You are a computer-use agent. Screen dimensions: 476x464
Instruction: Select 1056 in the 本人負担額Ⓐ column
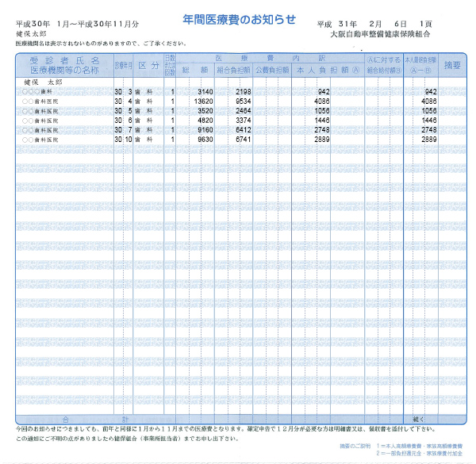[322, 111]
